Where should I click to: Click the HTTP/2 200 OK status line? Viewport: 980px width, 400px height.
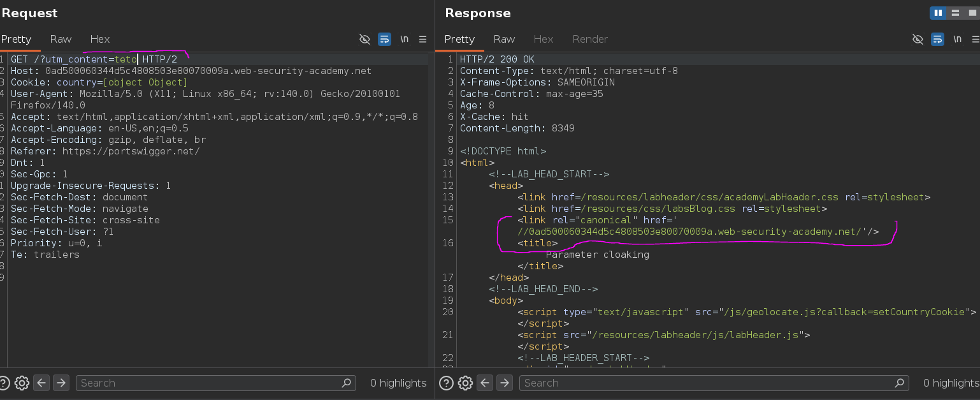pyautogui.click(x=497, y=59)
